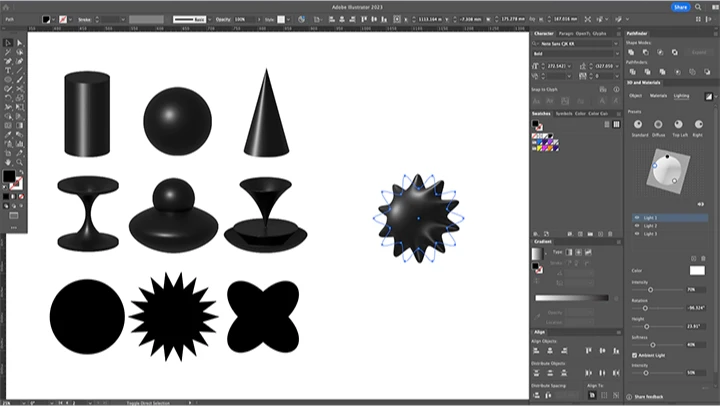This screenshot has height=406, width=720.
Task: Select the Zoom magnifier tool
Action: pos(19,161)
